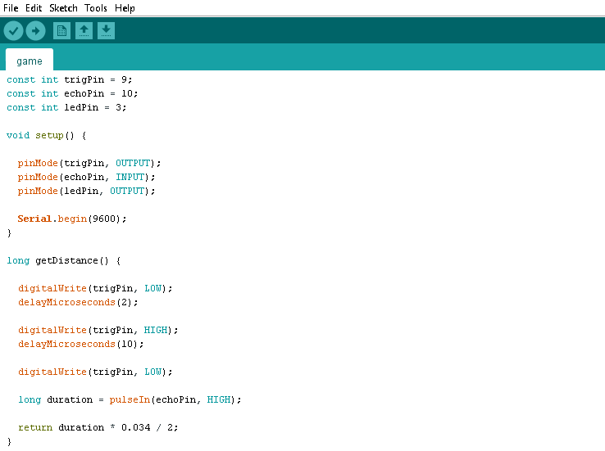605x451 pixels.
Task: Open the Tools menu
Action: (x=96, y=8)
